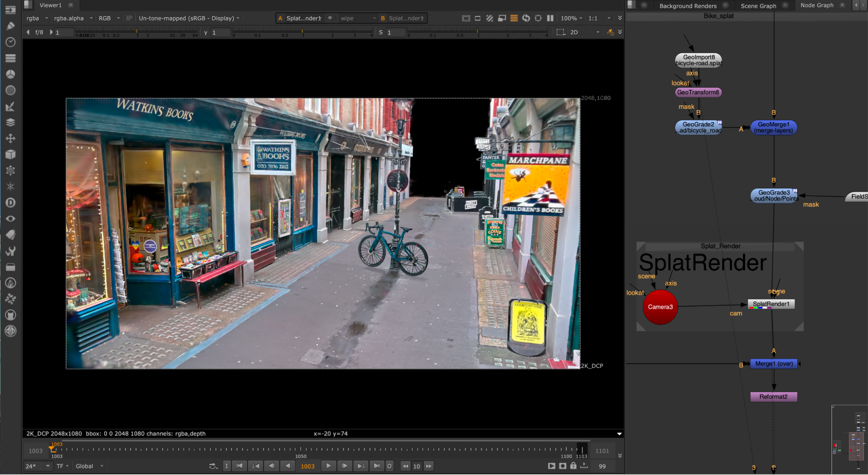Click the wipe toggle between A and B

click(331, 18)
